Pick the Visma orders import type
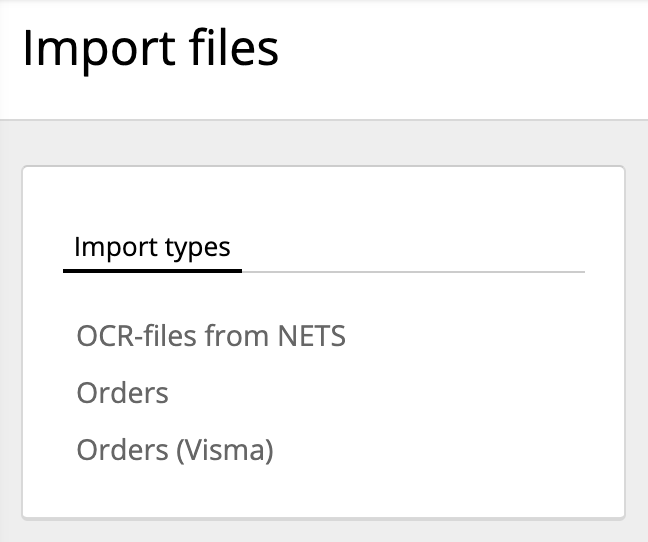Screen dimensions: 648x542 coord(175,451)
